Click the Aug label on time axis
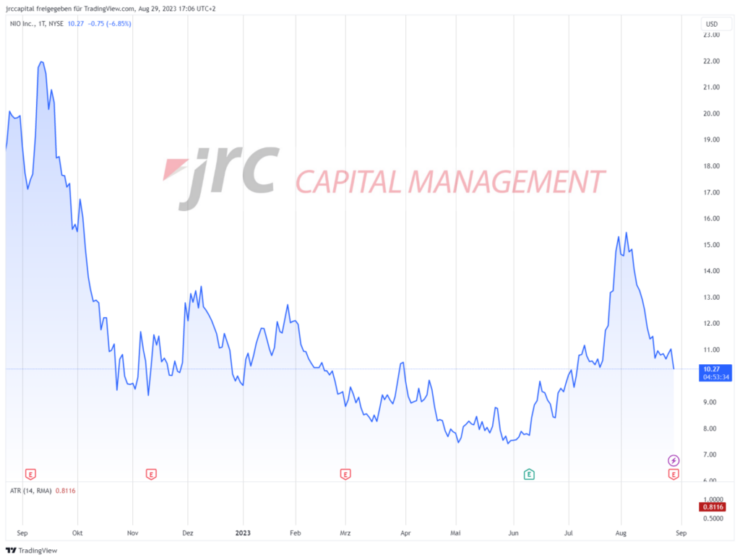This screenshot has width=740, height=560. tap(621, 533)
